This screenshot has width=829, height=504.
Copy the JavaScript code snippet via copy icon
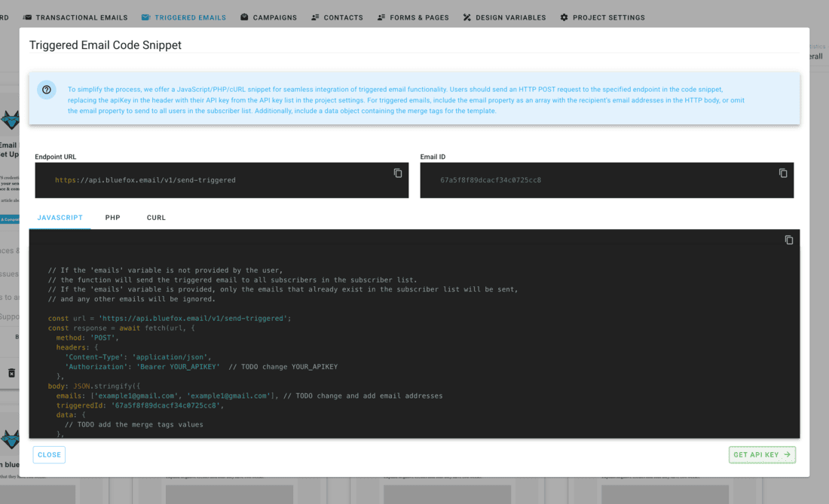point(789,240)
